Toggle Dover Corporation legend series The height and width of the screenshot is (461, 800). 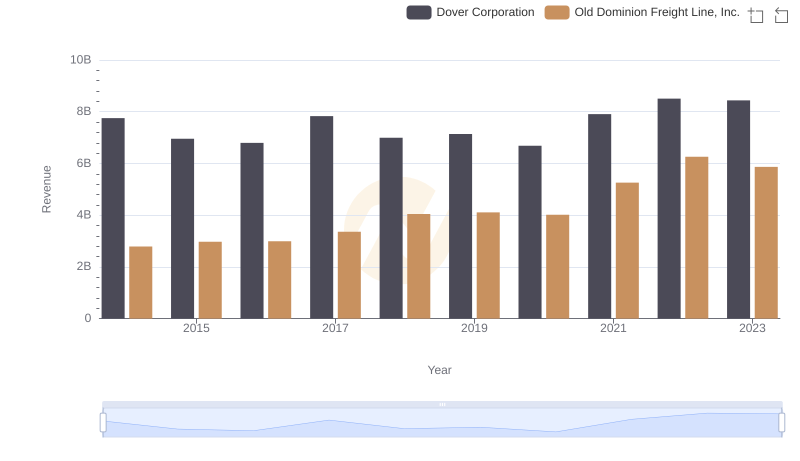pos(470,12)
